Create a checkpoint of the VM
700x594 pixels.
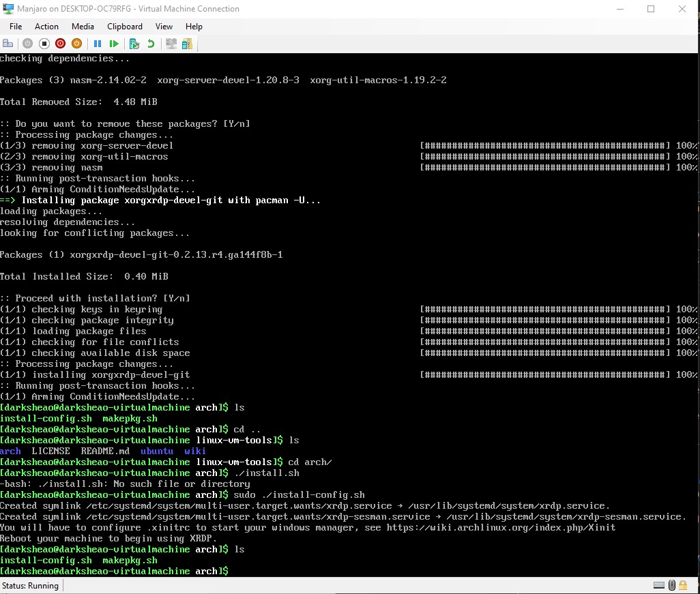pyautogui.click(x=134, y=43)
